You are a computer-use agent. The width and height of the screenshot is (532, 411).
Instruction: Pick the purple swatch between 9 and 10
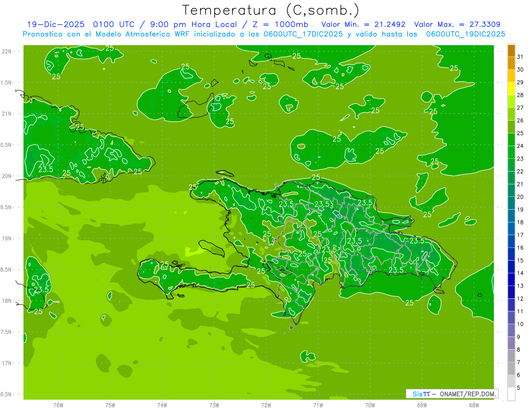[511, 331]
